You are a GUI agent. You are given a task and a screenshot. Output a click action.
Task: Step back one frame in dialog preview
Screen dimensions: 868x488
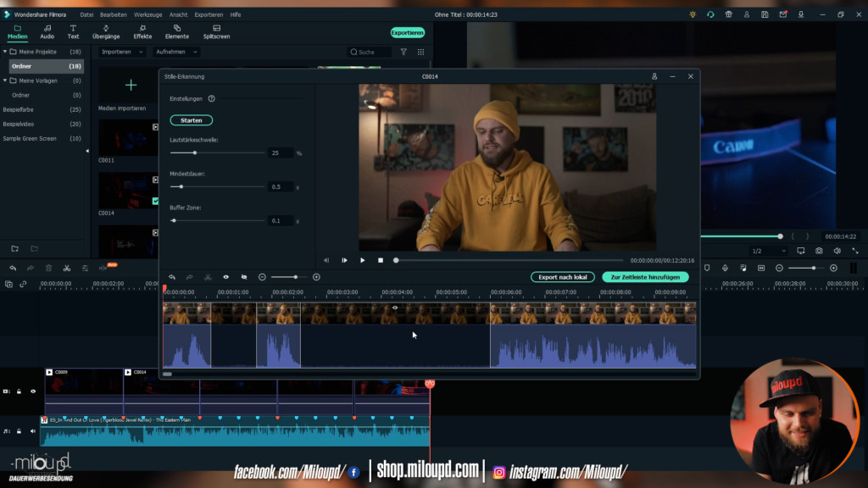[326, 260]
